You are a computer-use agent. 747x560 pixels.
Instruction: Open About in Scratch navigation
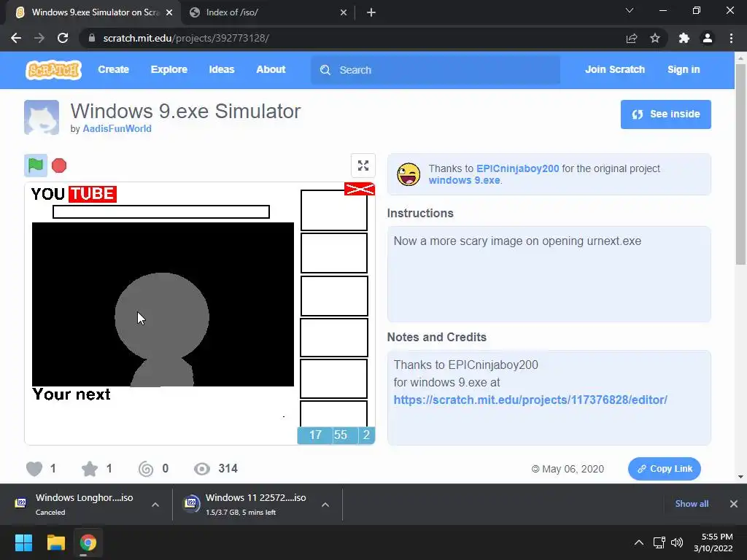coord(271,69)
